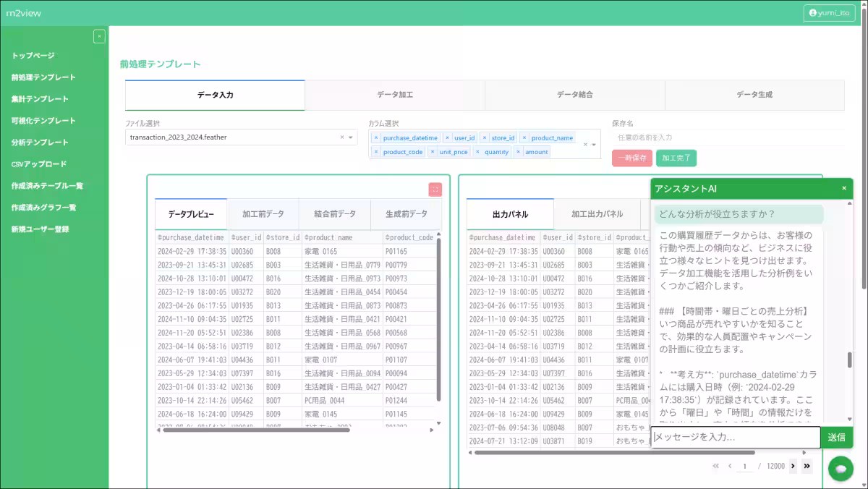Sort by the user_id column header
Image resolution: width=868 pixels, height=489 pixels.
pyautogui.click(x=247, y=237)
